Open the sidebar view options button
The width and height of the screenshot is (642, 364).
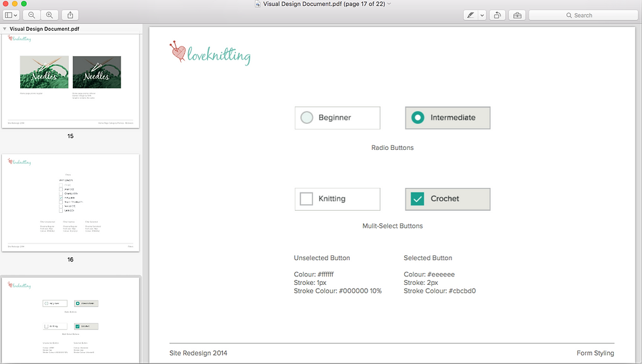[x=10, y=15]
